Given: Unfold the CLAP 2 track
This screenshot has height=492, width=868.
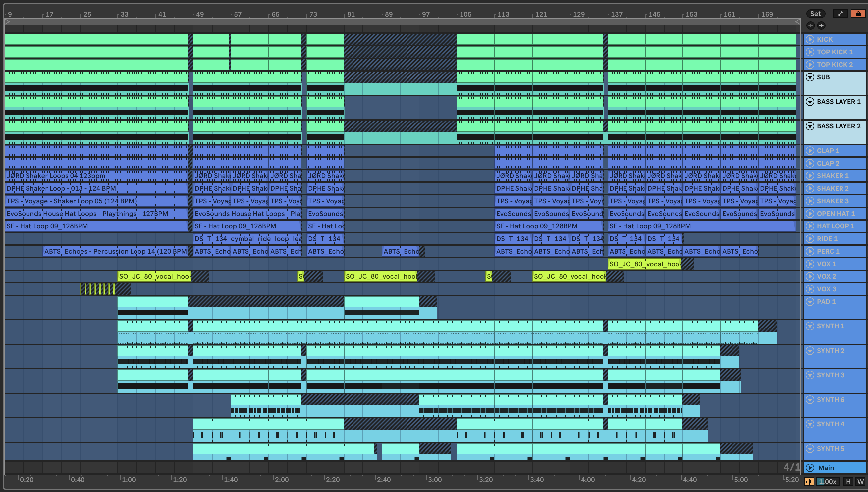Looking at the screenshot, I should 810,163.
